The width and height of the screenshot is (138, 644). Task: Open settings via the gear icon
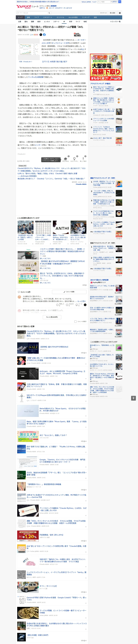coord(120,13)
